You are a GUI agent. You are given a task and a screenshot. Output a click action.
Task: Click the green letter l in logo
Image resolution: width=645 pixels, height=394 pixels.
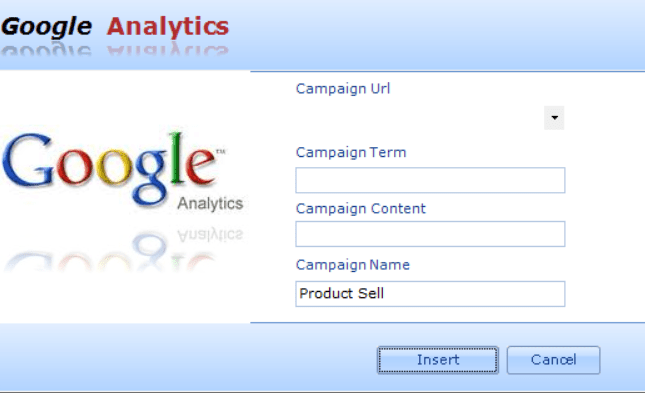click(x=177, y=158)
